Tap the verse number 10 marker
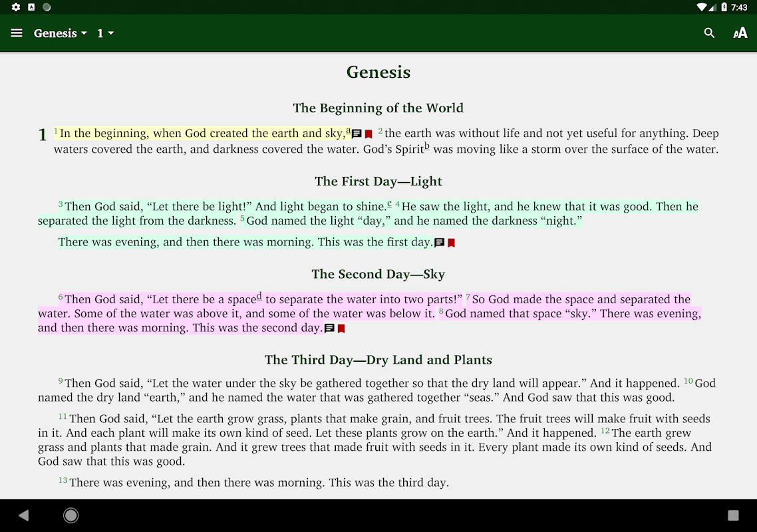The height and width of the screenshot is (532, 757). tap(688, 382)
